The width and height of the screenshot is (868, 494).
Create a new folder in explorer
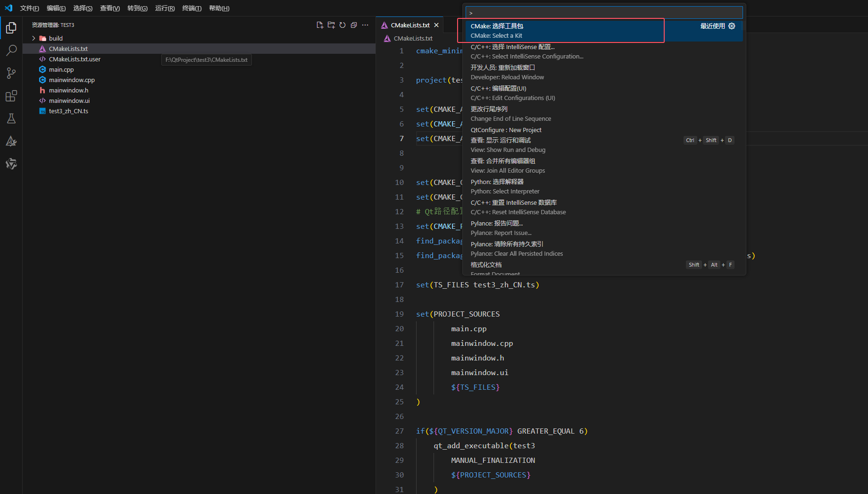click(x=331, y=25)
